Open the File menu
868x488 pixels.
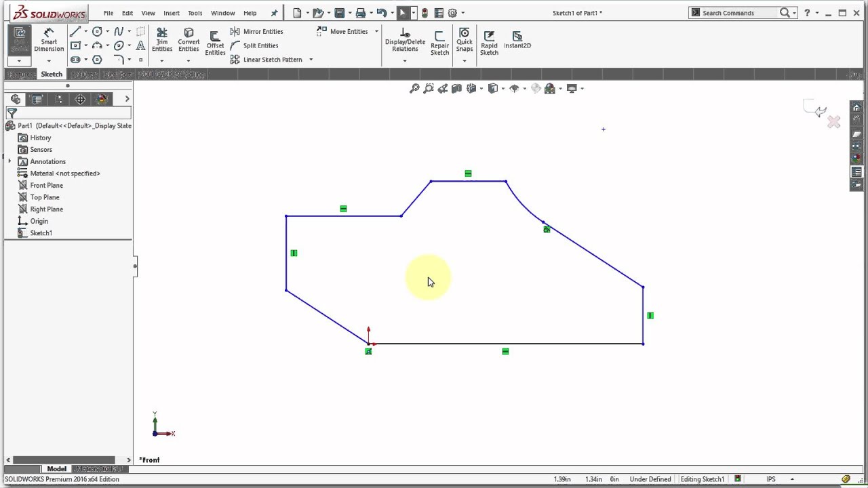(108, 13)
